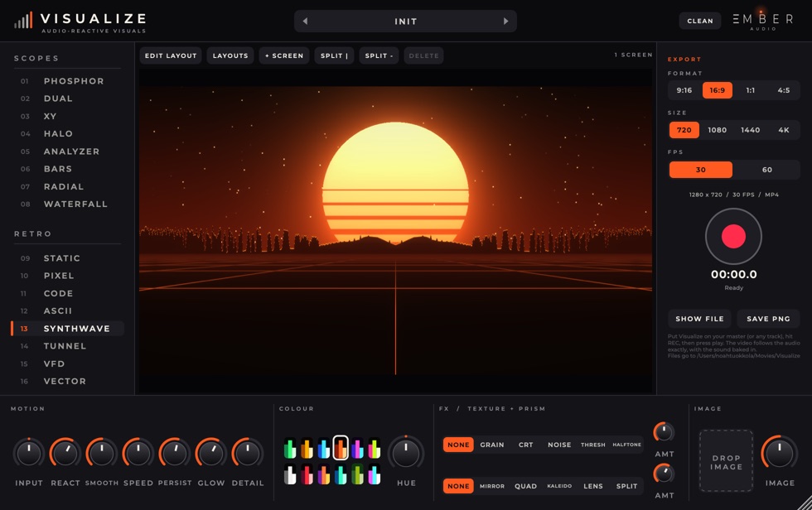
Task: Click the SAVE PNG button
Action: [x=769, y=319]
